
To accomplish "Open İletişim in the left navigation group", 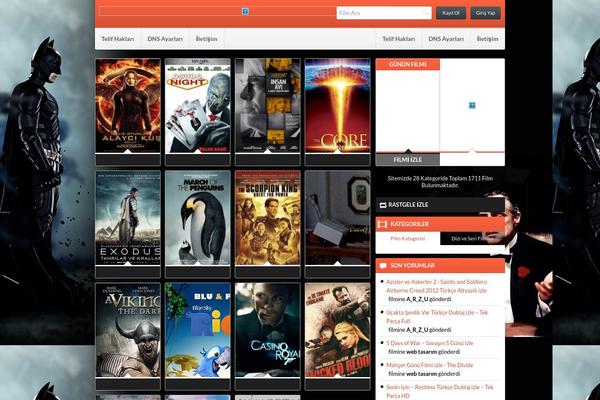I will pos(207,39).
